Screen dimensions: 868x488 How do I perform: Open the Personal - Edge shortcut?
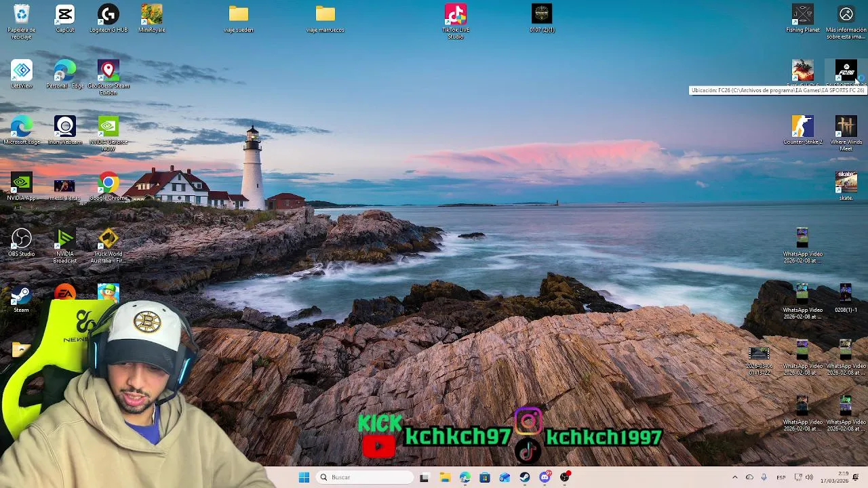[x=65, y=75]
